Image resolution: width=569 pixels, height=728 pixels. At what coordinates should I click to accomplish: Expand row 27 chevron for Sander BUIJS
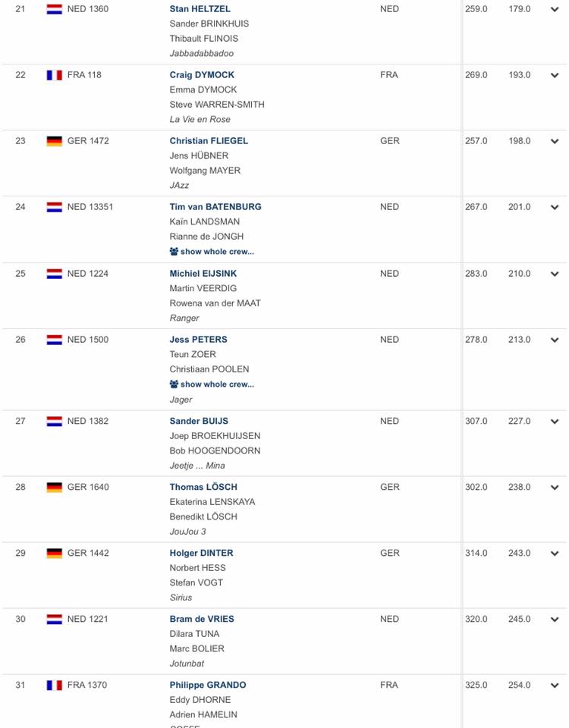(x=555, y=422)
